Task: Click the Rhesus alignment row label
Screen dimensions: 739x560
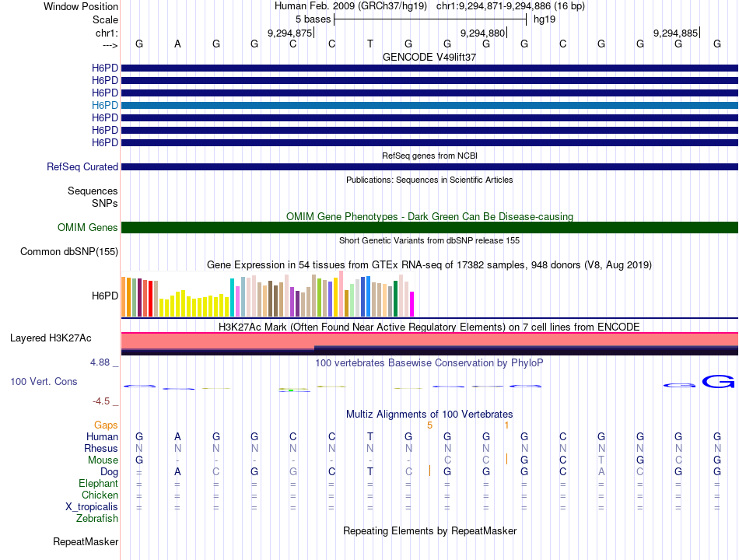Action: [101, 449]
